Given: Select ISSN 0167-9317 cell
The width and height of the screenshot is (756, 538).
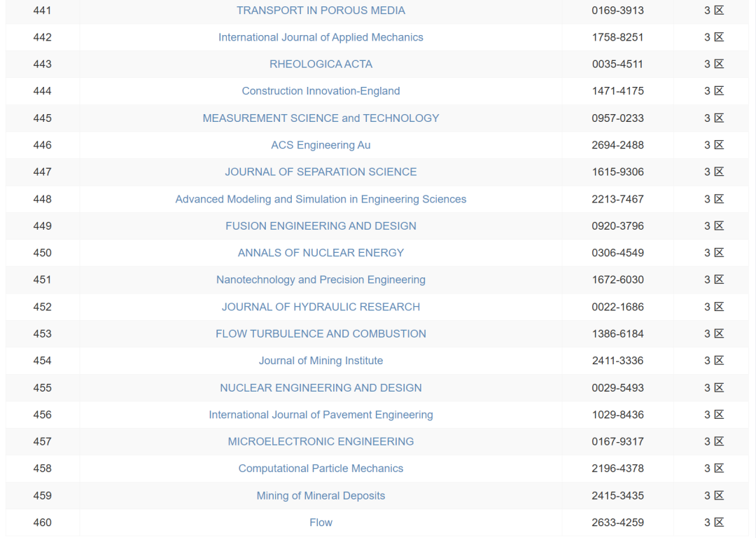Looking at the screenshot, I should (x=617, y=441).
